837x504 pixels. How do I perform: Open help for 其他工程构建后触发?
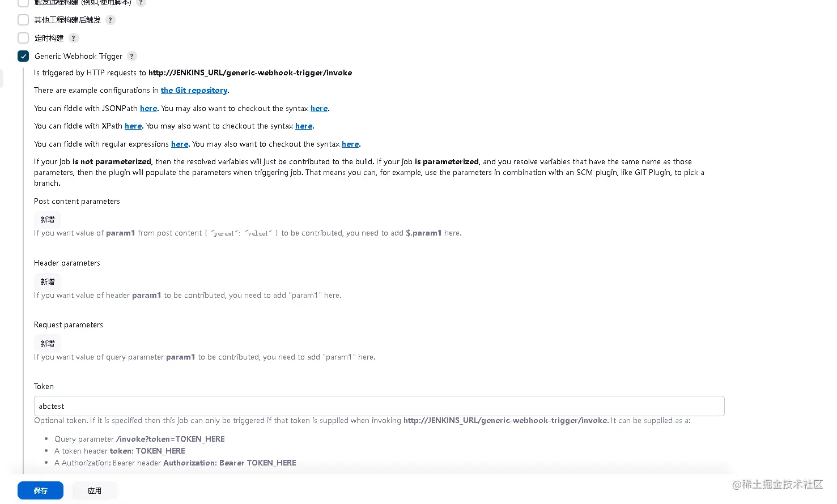click(111, 20)
